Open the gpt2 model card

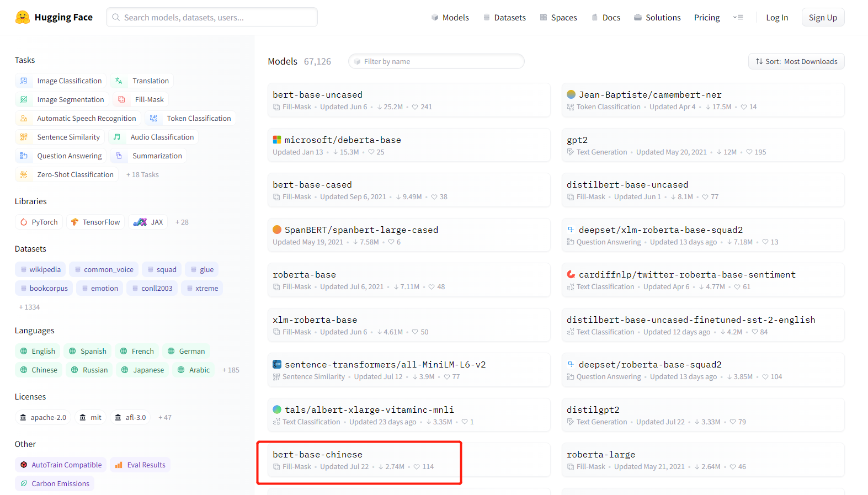click(x=703, y=145)
